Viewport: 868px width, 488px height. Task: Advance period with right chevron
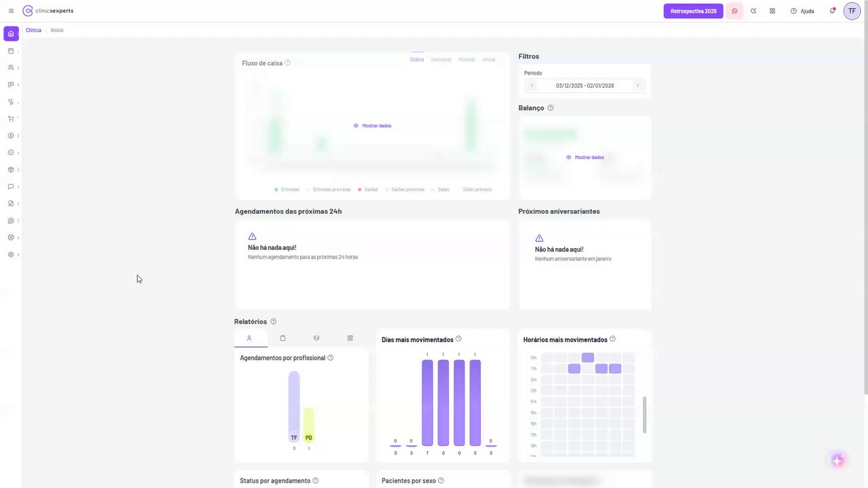637,85
